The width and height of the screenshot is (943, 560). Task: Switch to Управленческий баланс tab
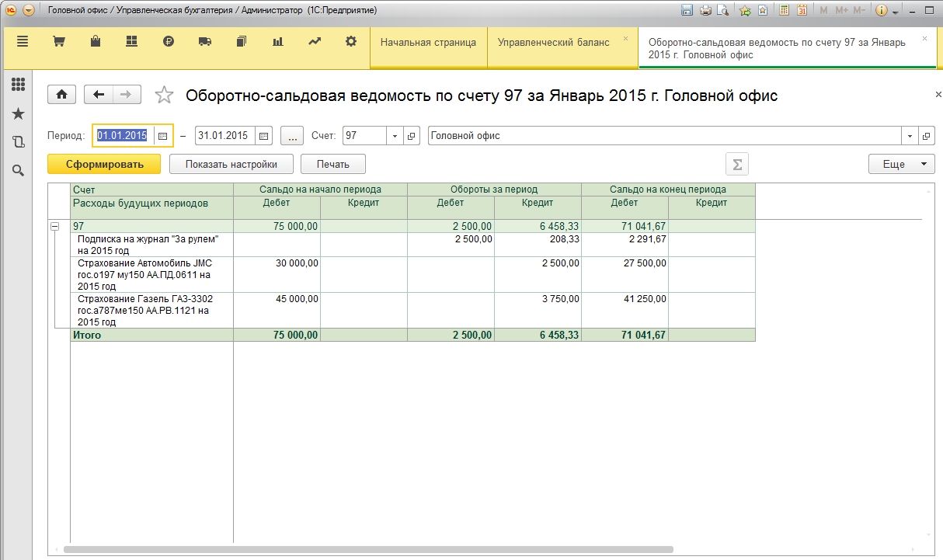554,43
